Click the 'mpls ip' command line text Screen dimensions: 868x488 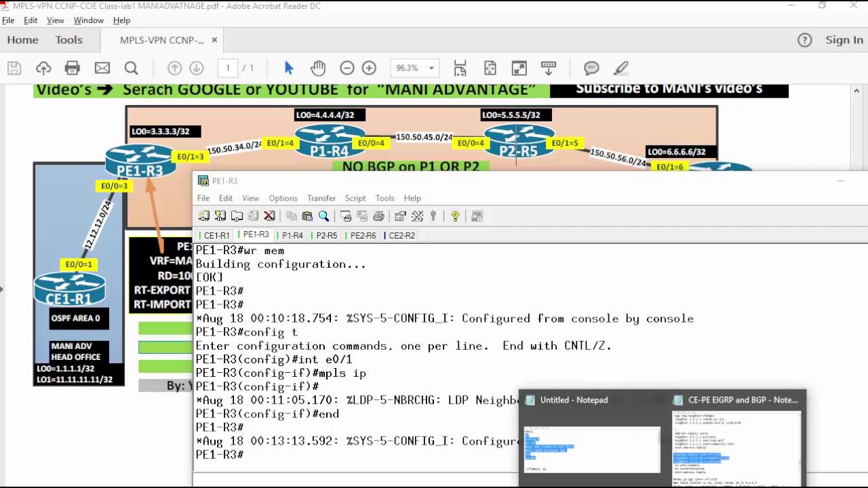(x=342, y=373)
